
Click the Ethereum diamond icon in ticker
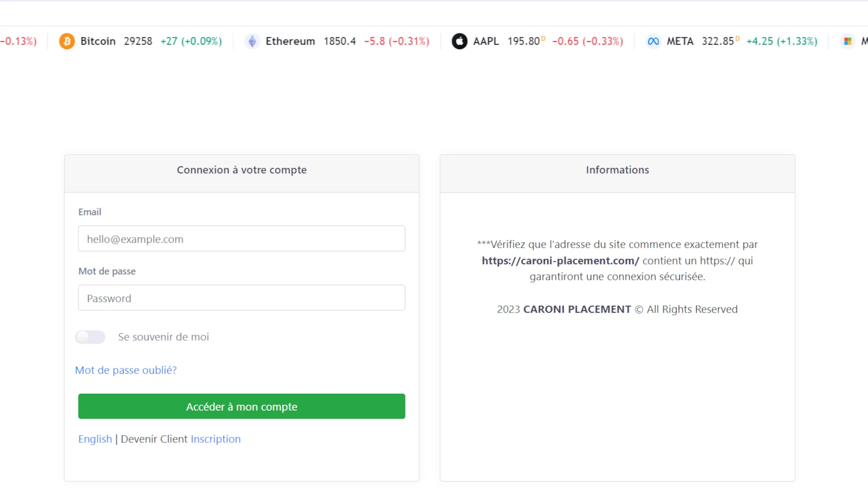(x=252, y=41)
